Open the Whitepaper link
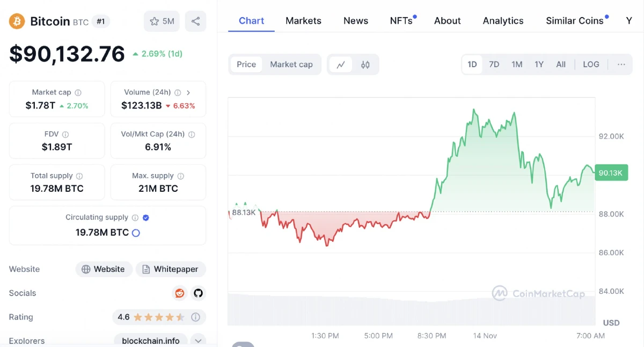Viewport: 644px width, 347px height. [171, 269]
